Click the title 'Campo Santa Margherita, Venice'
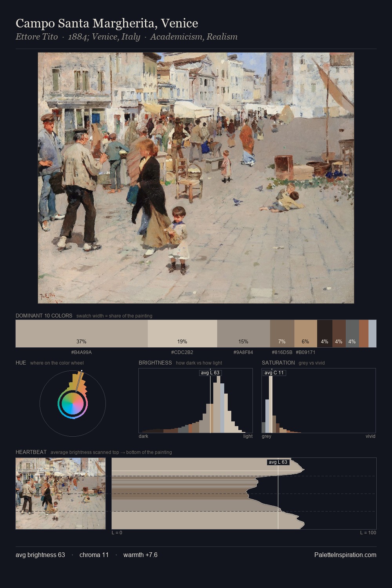This screenshot has height=588, width=392. [107, 24]
